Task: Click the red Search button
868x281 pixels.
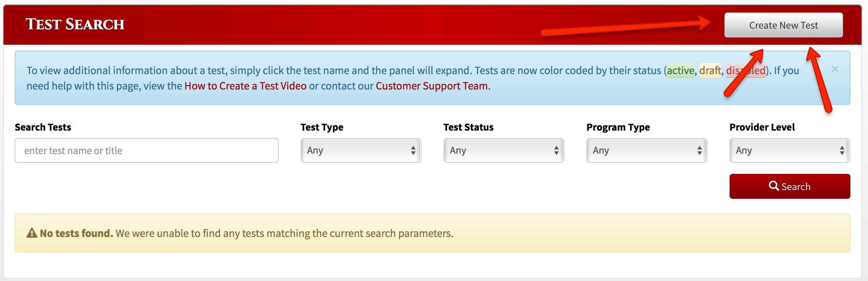Action: 790,186
